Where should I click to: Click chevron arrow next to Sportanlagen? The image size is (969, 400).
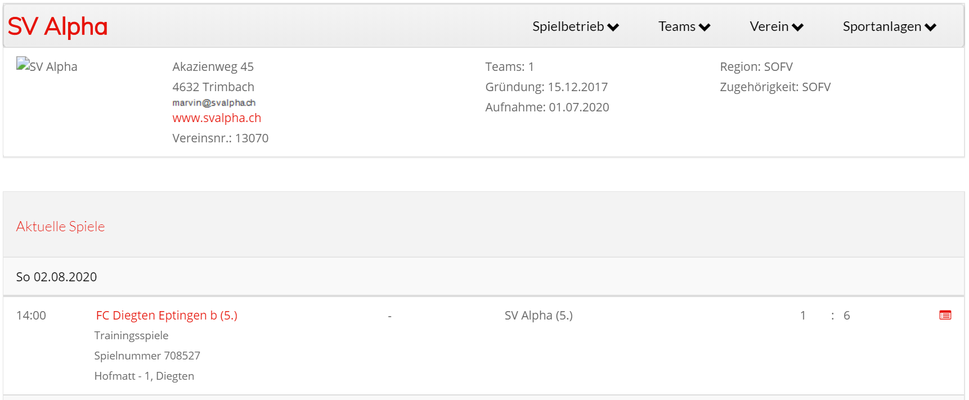click(930, 27)
